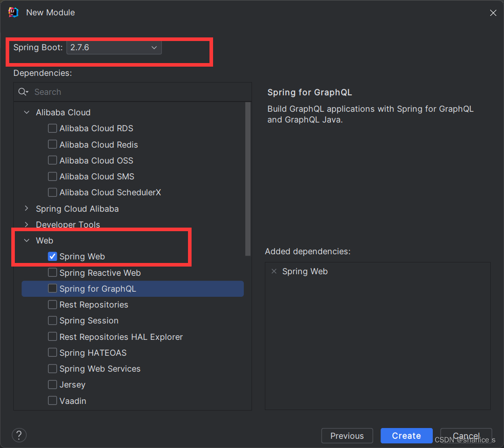
Task: Enable the Vaadin dependency checkbox
Action: point(52,401)
